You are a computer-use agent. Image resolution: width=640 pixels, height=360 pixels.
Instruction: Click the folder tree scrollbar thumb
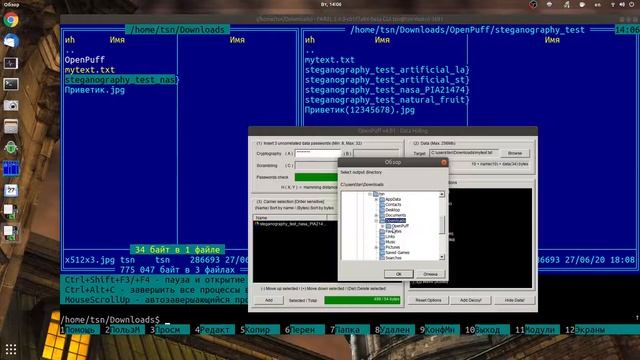442,225
